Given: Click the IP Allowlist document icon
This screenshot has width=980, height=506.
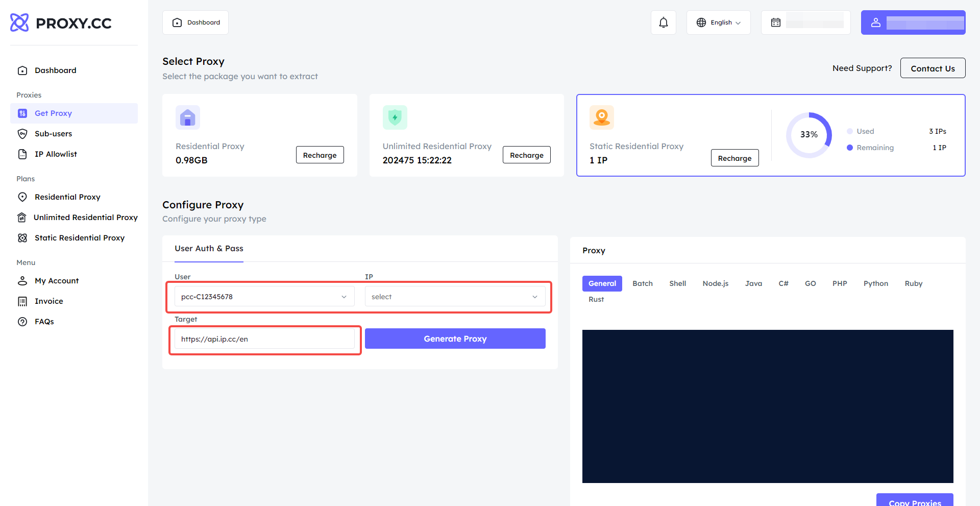Looking at the screenshot, I should 22,154.
